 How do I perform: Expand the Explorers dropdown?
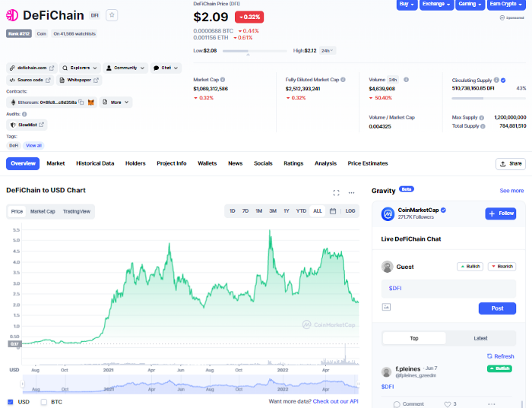[80, 68]
